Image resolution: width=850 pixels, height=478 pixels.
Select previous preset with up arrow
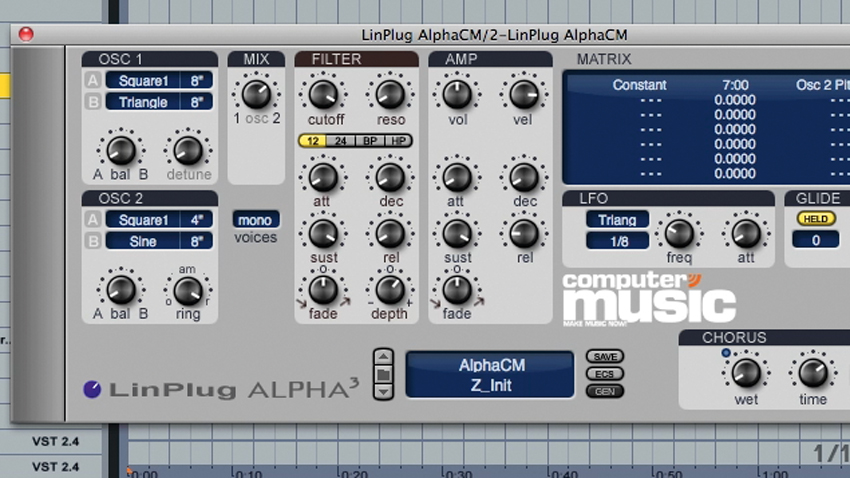[383, 357]
